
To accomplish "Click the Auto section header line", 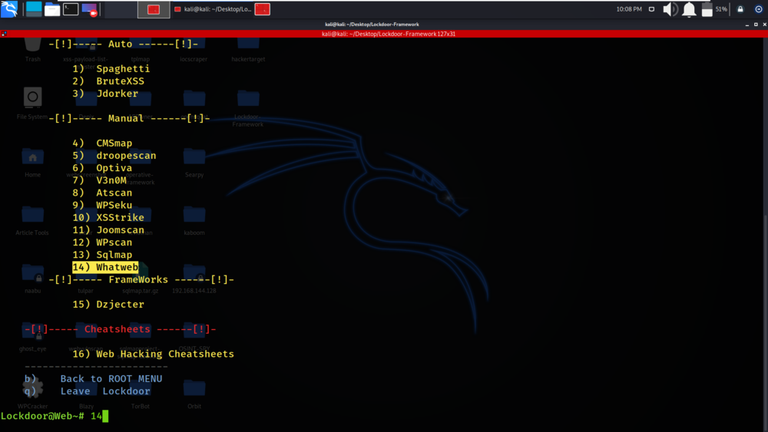I will point(123,44).
